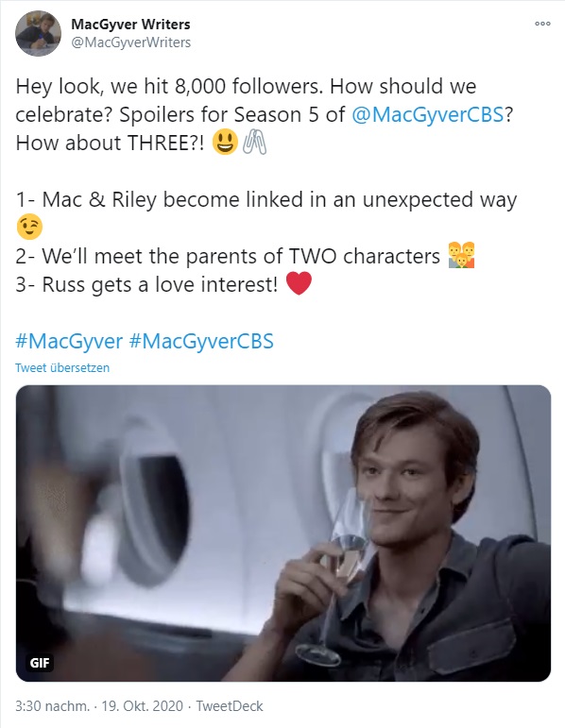Open the #MacGyverCBS hashtag link
565x728 pixels.
point(201,341)
